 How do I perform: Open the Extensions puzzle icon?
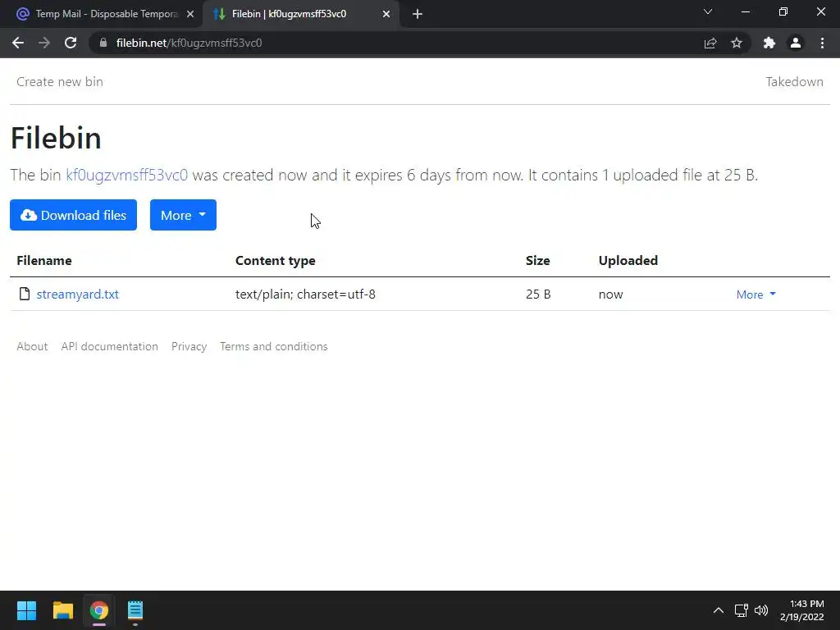(x=769, y=43)
